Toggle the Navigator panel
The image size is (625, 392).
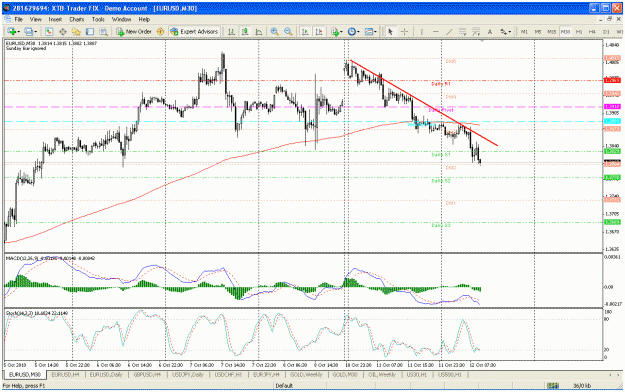point(76,32)
